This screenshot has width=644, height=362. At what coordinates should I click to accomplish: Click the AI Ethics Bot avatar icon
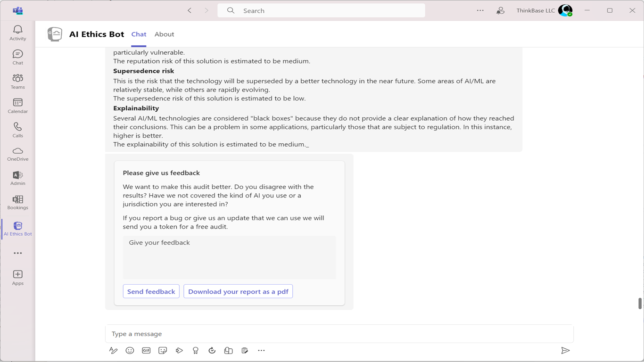pyautogui.click(x=55, y=34)
